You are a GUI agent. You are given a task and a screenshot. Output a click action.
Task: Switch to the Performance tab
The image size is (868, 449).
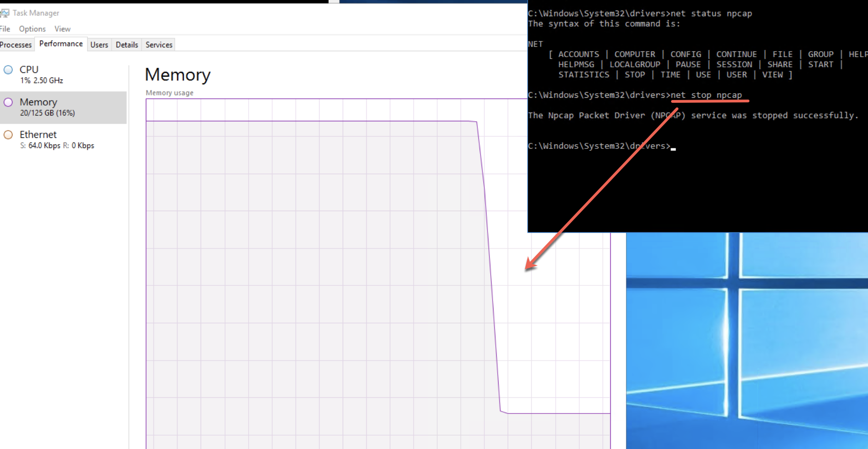point(61,44)
